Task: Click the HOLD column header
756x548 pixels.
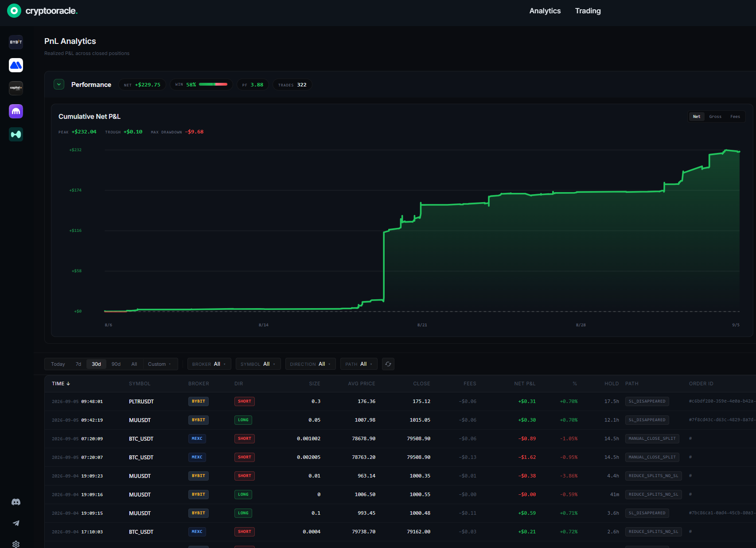Action: (612, 384)
